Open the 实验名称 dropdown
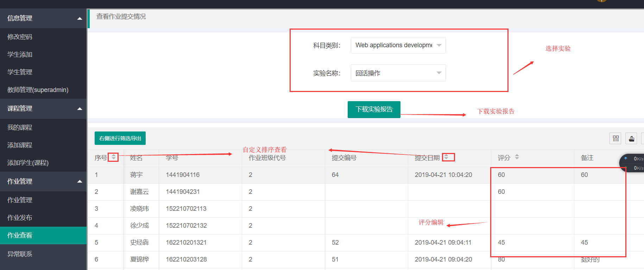This screenshot has width=644, height=270. 398,73
